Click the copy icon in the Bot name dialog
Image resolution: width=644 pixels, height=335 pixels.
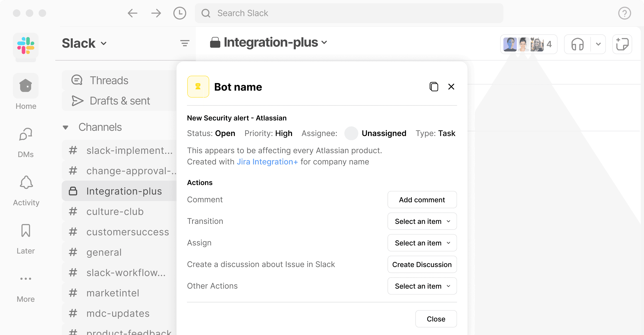click(434, 87)
